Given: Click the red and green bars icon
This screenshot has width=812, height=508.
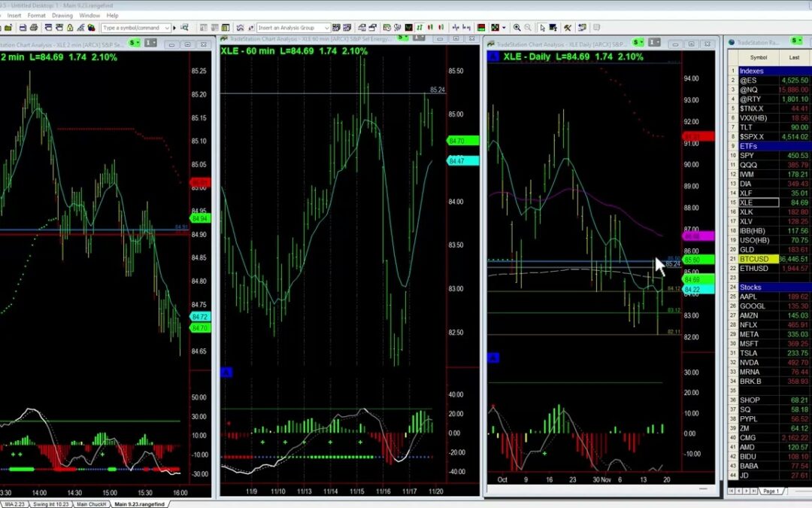Looking at the screenshot, I should coord(481,28).
